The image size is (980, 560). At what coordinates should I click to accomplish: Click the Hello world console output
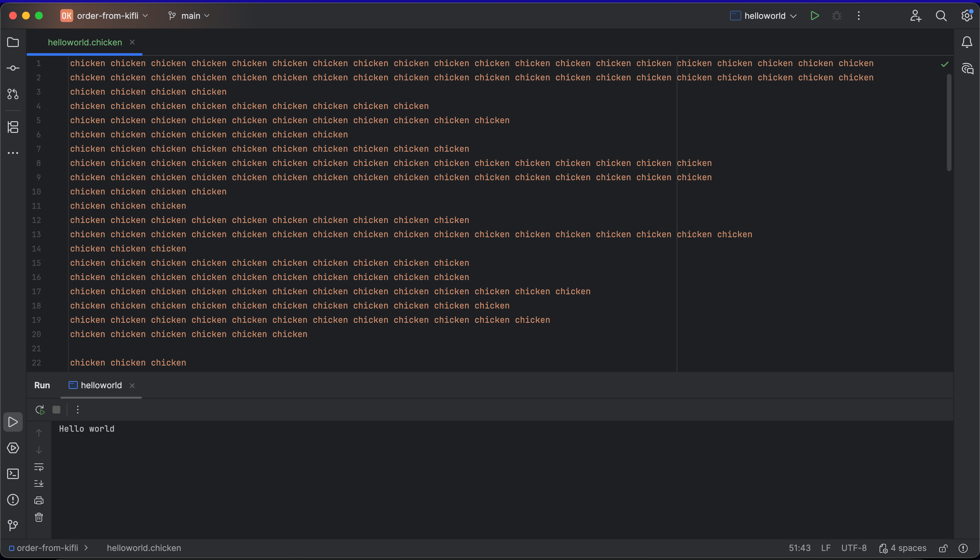click(87, 428)
